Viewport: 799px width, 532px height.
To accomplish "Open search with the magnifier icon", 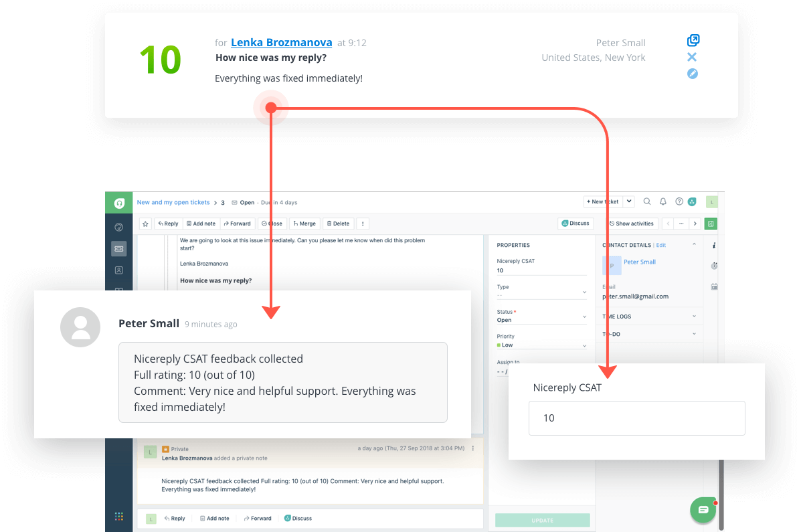I will [647, 202].
